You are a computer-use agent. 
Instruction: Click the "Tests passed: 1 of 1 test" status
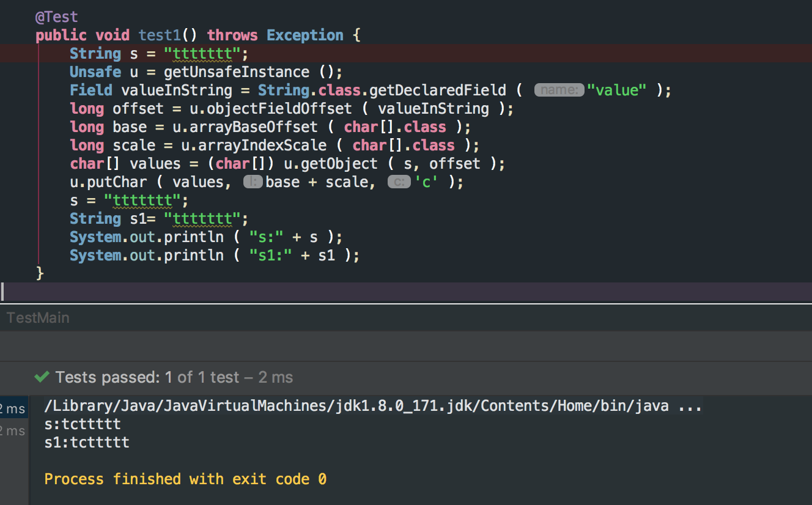147,377
